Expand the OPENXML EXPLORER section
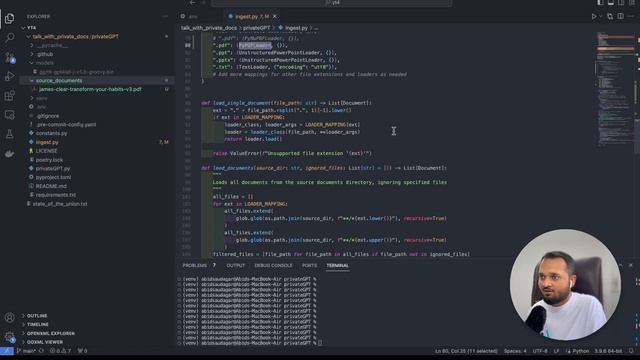Screen dimensions: 640x360 (51, 333)
